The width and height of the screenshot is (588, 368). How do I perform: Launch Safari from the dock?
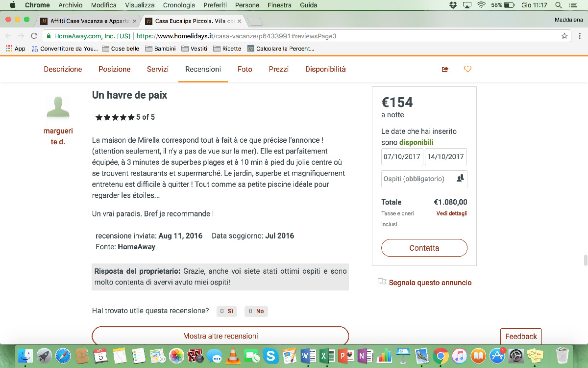pos(63,355)
